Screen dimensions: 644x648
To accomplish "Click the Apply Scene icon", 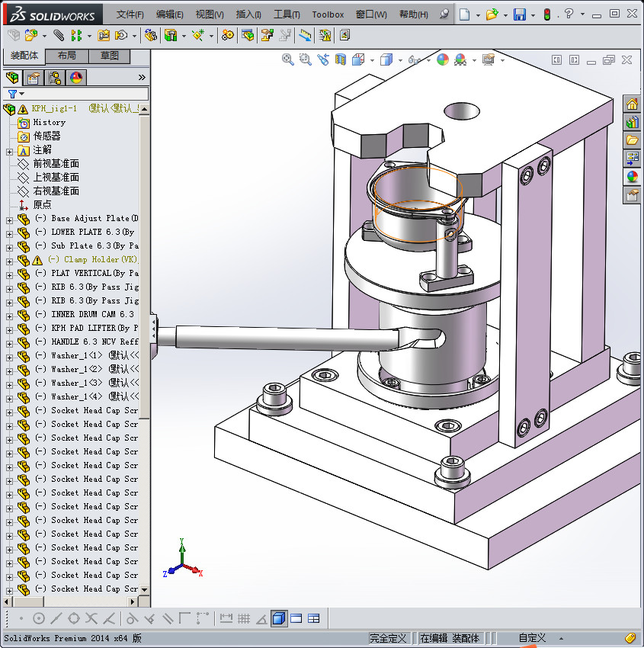I will pos(460,60).
